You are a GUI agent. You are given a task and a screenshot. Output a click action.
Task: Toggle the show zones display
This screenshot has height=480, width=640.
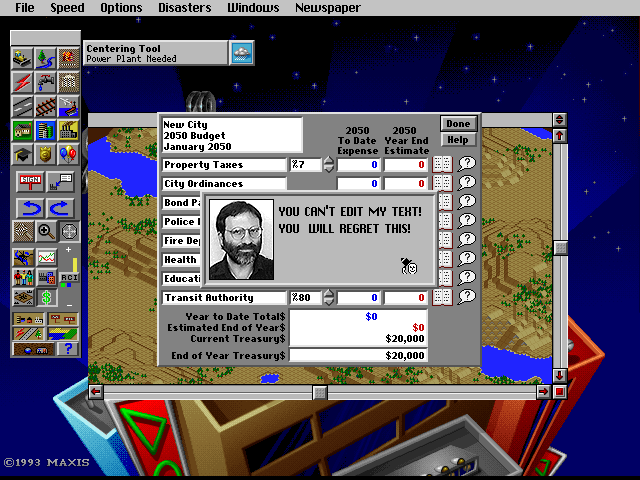tap(62, 334)
